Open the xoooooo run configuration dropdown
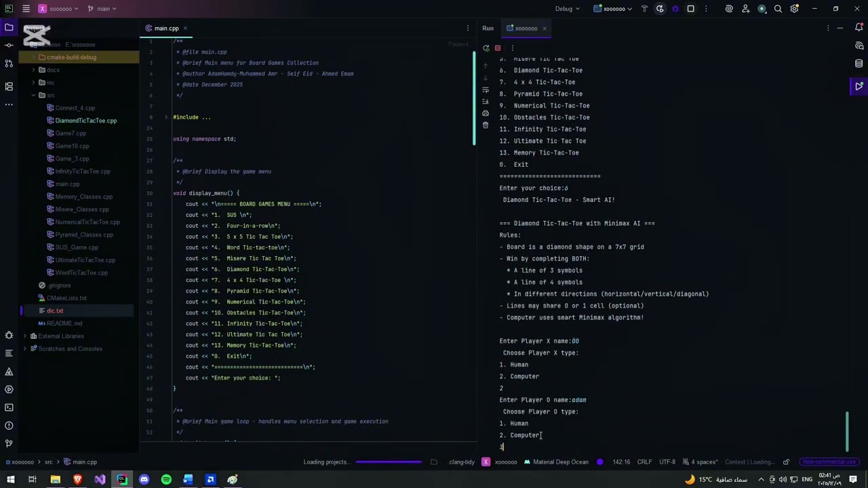This screenshot has height=488, width=868. (x=613, y=9)
